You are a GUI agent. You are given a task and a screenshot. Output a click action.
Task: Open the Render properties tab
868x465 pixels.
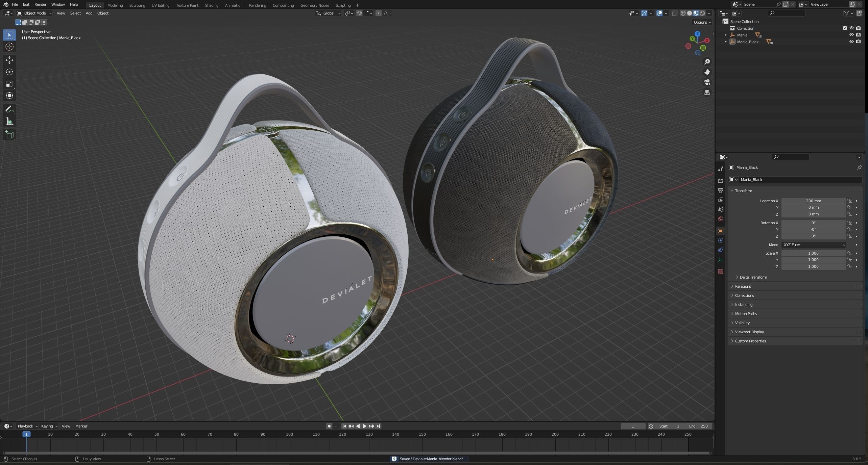click(720, 181)
